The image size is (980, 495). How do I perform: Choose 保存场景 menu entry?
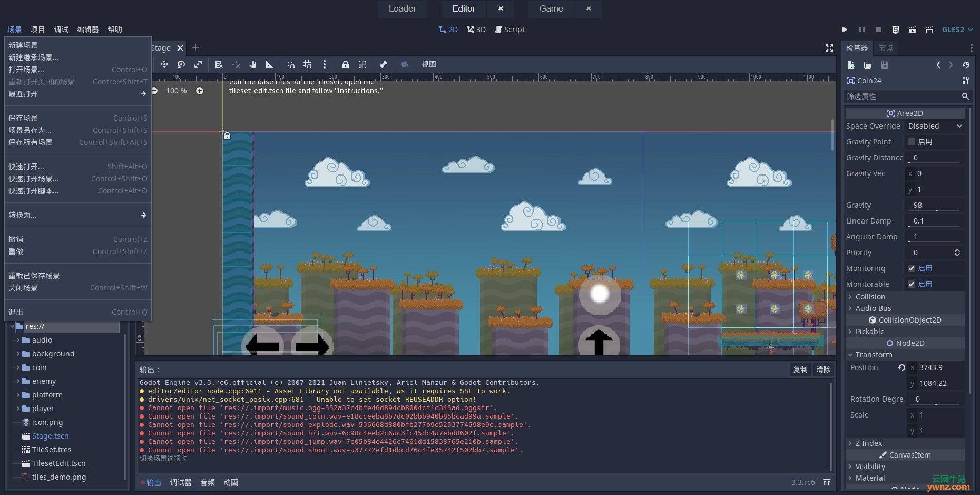[78, 118]
